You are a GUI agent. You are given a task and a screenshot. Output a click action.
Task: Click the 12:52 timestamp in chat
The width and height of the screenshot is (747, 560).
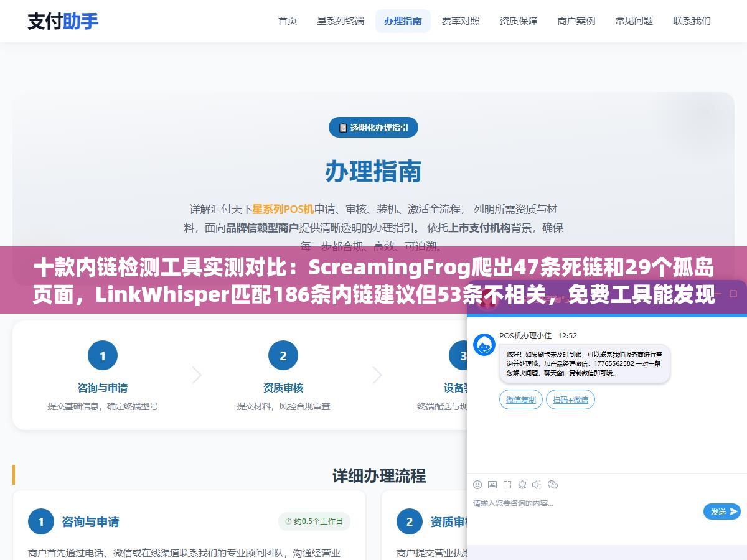point(567,335)
